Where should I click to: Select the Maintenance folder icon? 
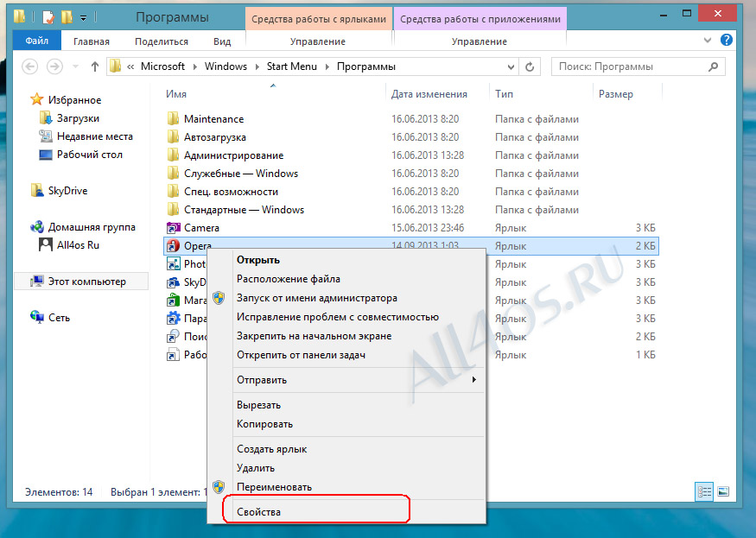click(x=173, y=118)
